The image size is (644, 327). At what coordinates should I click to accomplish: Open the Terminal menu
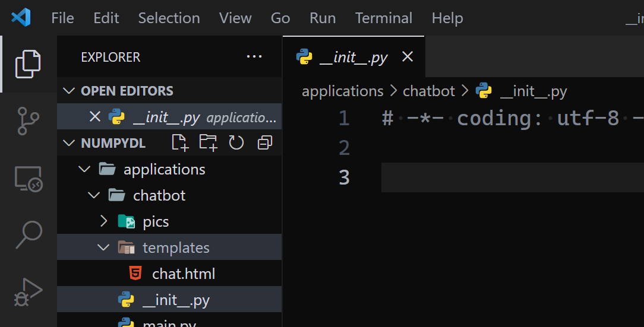pos(384,18)
